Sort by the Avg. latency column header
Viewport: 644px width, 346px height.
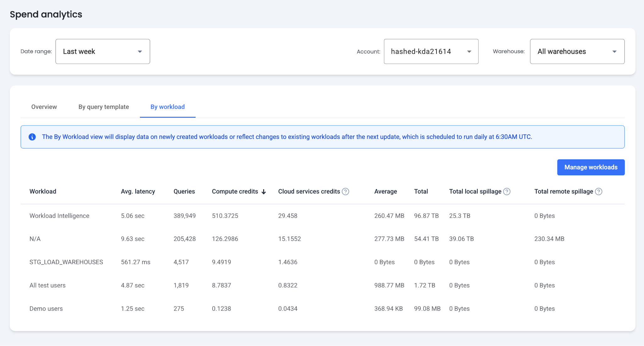(x=138, y=191)
